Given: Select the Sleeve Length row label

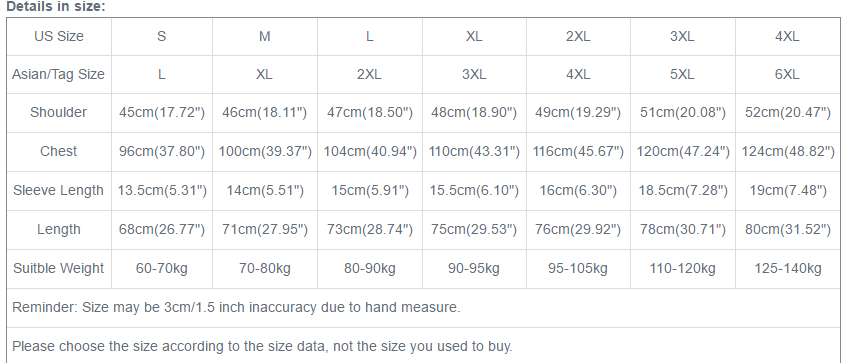Looking at the screenshot, I should tap(58, 191).
